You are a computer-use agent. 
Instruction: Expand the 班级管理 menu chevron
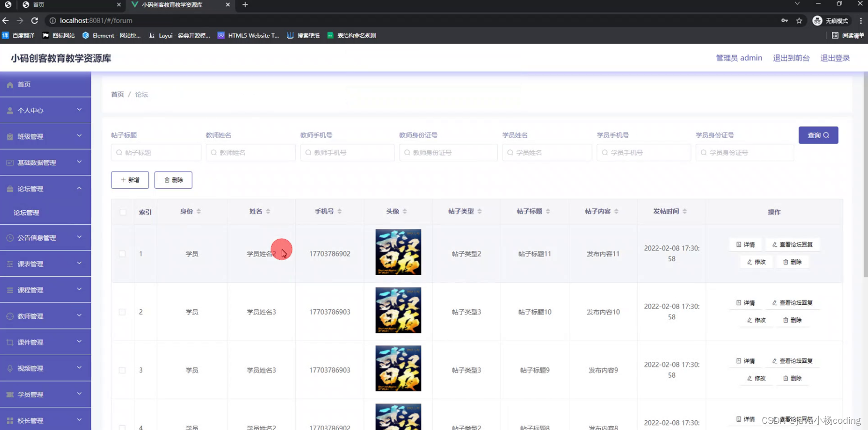pyautogui.click(x=79, y=136)
